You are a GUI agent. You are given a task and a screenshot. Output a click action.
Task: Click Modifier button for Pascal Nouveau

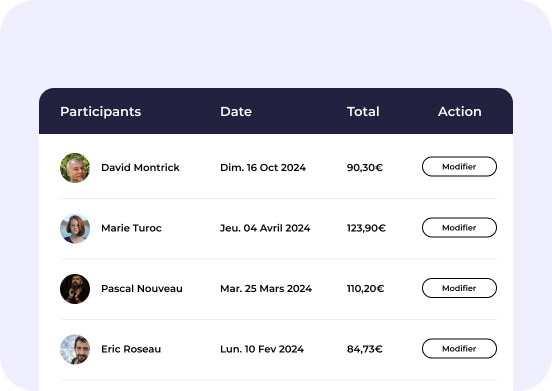tap(459, 288)
